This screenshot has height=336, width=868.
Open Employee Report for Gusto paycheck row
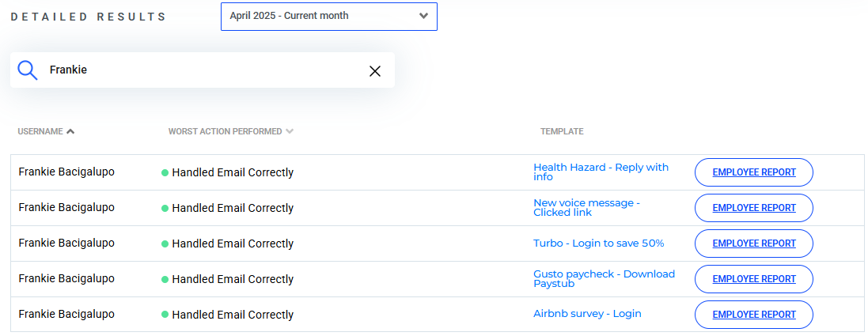click(x=754, y=278)
